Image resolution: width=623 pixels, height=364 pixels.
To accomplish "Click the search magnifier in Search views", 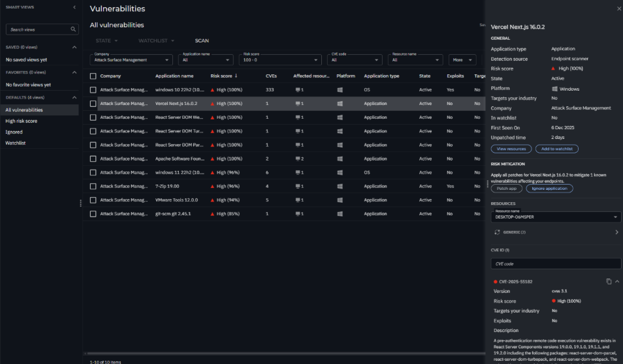I will tap(73, 29).
